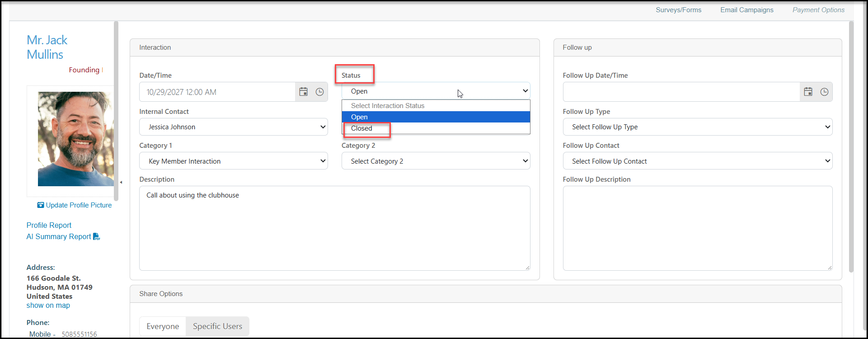This screenshot has height=339, width=868.
Task: Click into the Date/Time input field
Action: [217, 92]
